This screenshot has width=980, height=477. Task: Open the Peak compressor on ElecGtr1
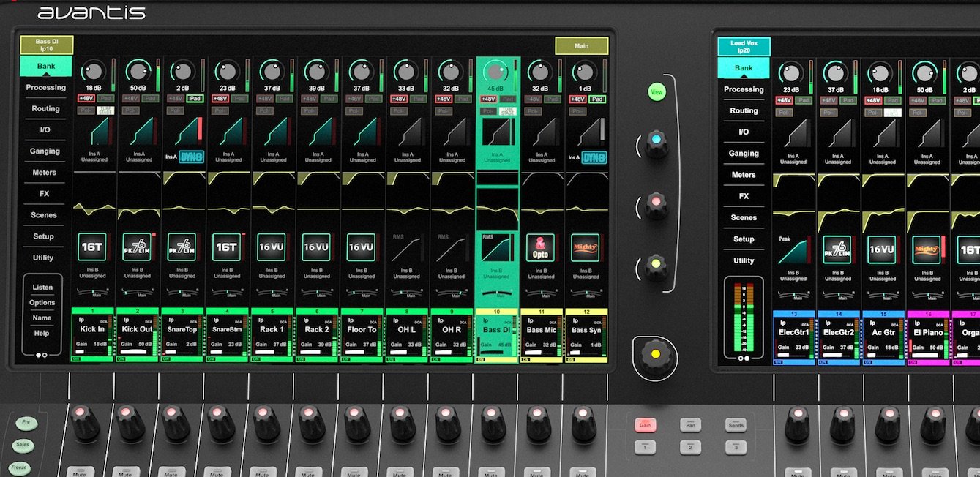pyautogui.click(x=793, y=249)
